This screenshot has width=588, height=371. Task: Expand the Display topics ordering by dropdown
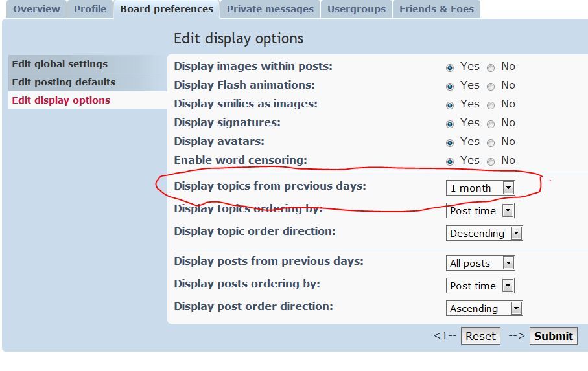tap(480, 211)
